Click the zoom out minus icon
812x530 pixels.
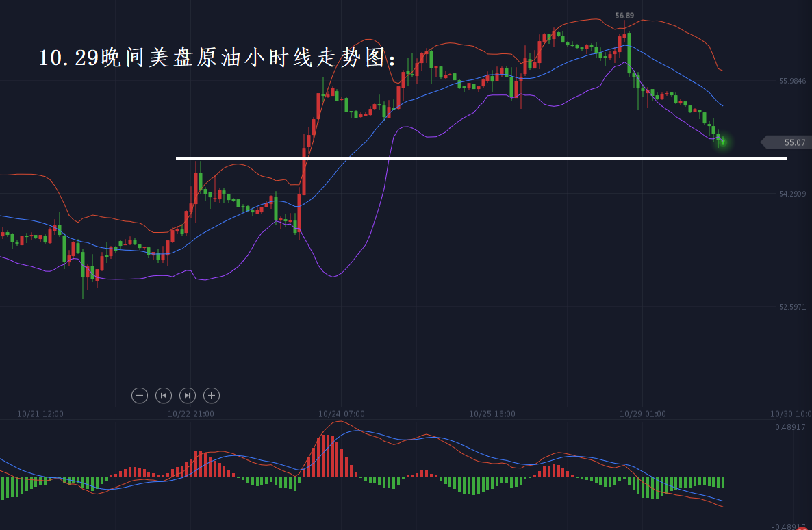tap(140, 395)
